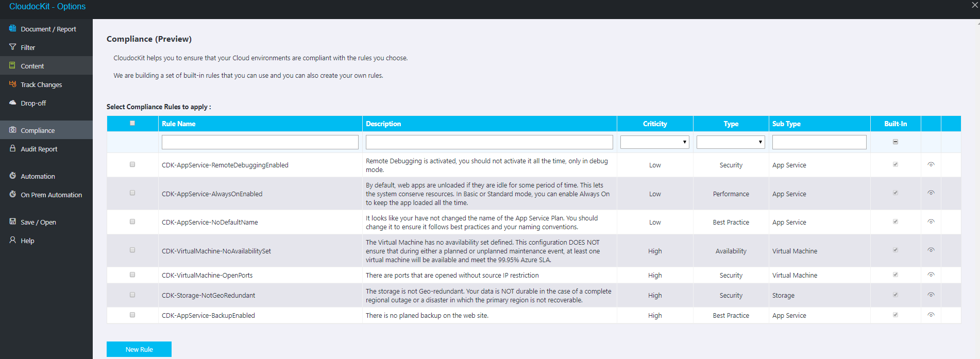The image size is (980, 359).
Task: Check the CDK-AppService-NoDefaultName rule checkbox
Action: pyautogui.click(x=132, y=221)
